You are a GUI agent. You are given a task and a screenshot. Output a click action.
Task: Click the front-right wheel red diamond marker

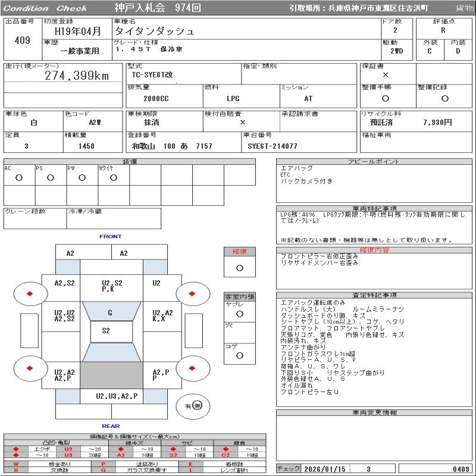[193, 293]
